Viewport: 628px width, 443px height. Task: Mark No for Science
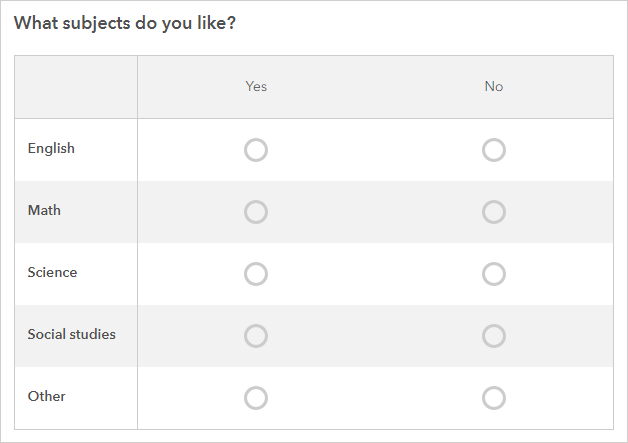click(494, 274)
